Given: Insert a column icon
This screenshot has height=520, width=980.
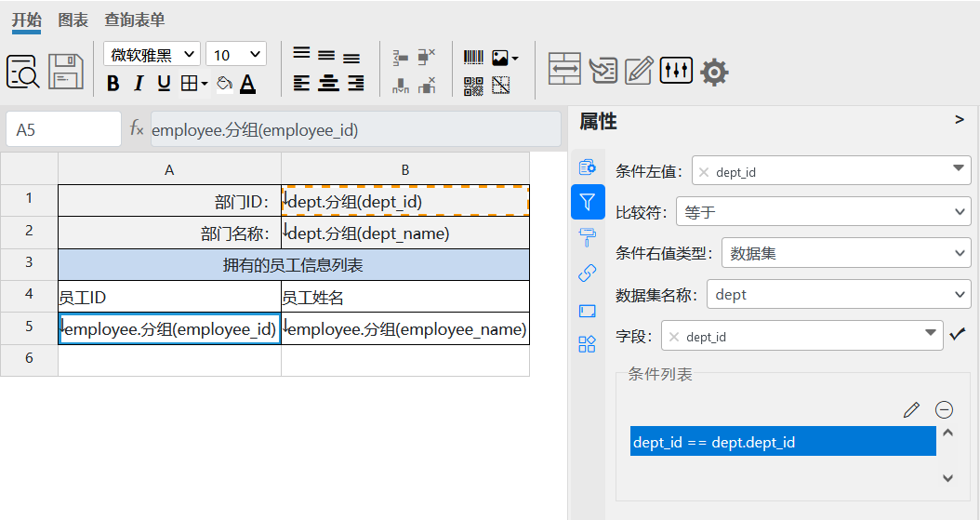Looking at the screenshot, I should 401,85.
